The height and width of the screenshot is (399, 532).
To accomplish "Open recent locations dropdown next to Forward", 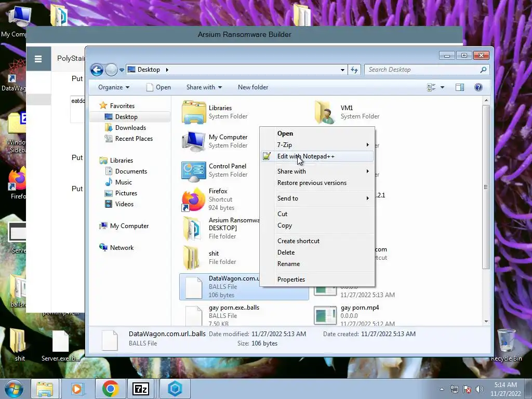I will [x=122, y=70].
